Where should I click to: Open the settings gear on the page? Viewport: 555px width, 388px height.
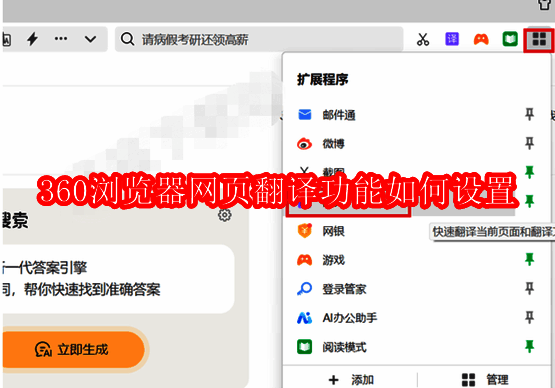click(x=224, y=215)
